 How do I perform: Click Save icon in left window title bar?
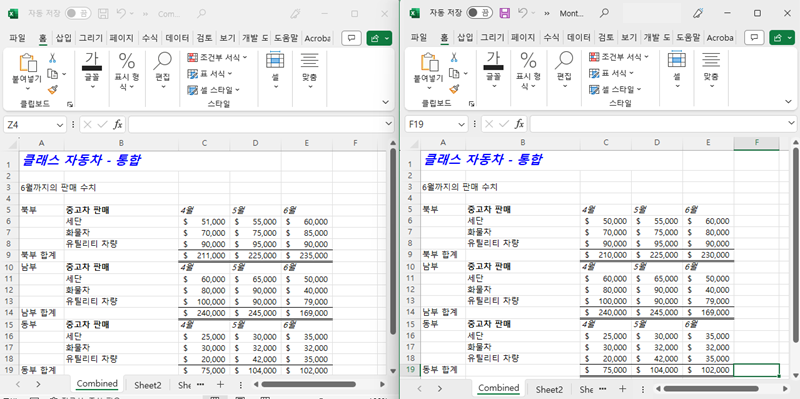(104, 14)
